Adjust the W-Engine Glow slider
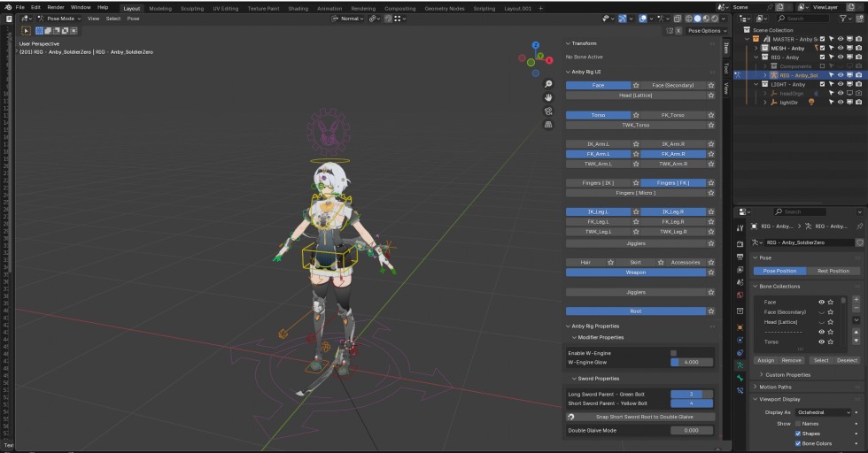Image resolution: width=868 pixels, height=453 pixels. 691,362
